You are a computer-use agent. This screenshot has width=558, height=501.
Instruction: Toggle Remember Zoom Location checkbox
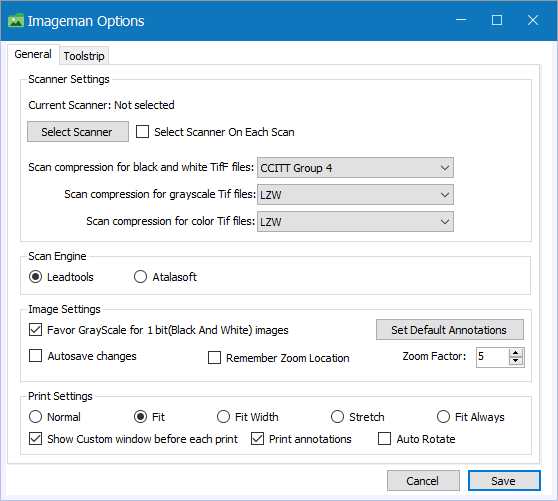point(214,358)
